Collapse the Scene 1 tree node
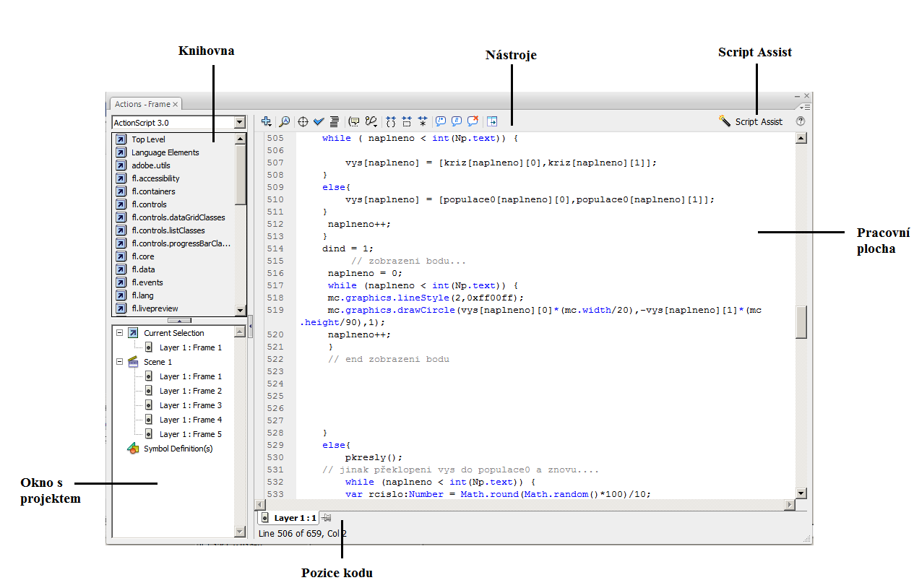This screenshot has width=914, height=588. pyautogui.click(x=119, y=362)
